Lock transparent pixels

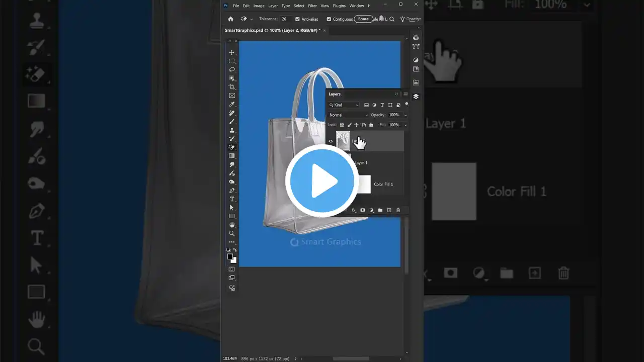click(x=342, y=125)
